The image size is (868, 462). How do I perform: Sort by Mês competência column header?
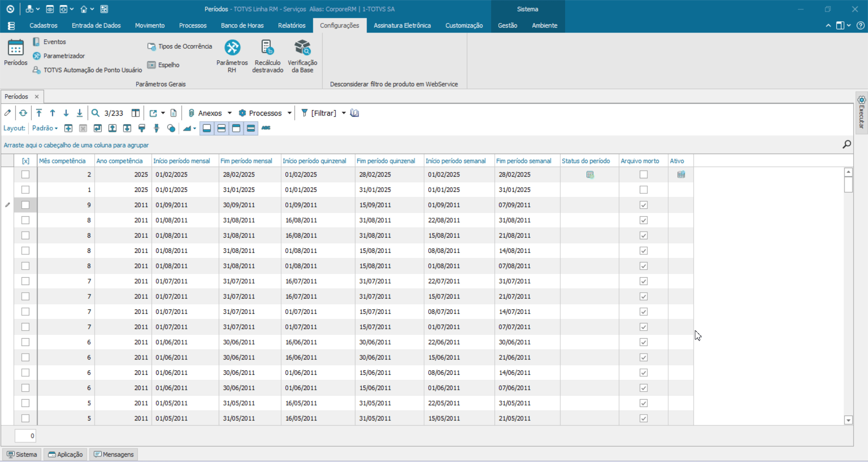pyautogui.click(x=62, y=161)
